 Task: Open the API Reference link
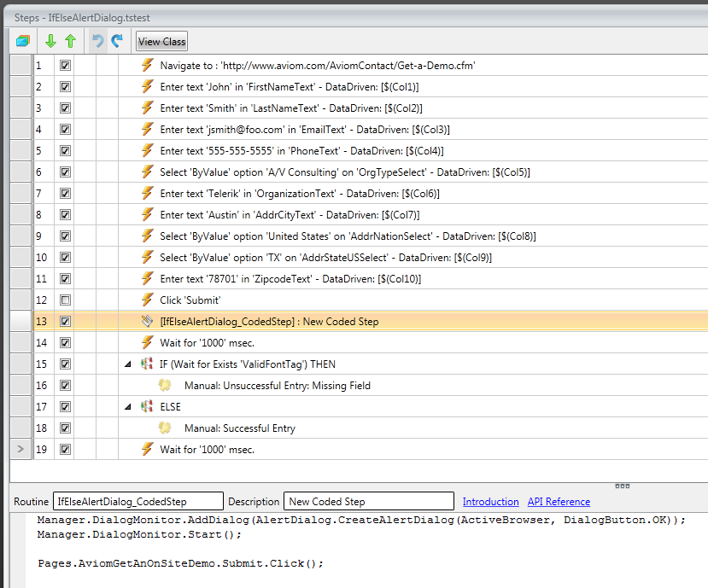(x=559, y=502)
